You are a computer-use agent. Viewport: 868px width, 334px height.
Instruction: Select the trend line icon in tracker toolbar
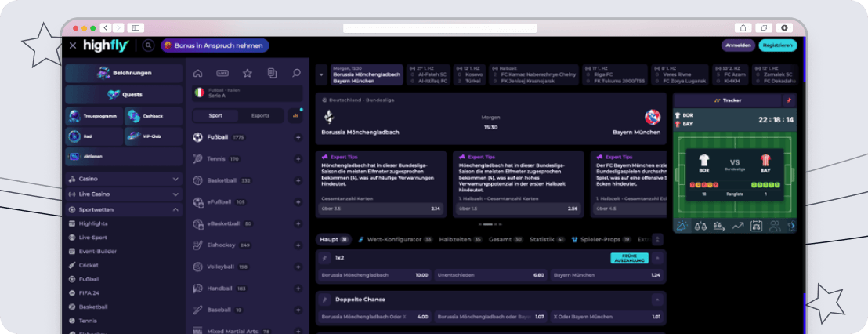pyautogui.click(x=737, y=226)
